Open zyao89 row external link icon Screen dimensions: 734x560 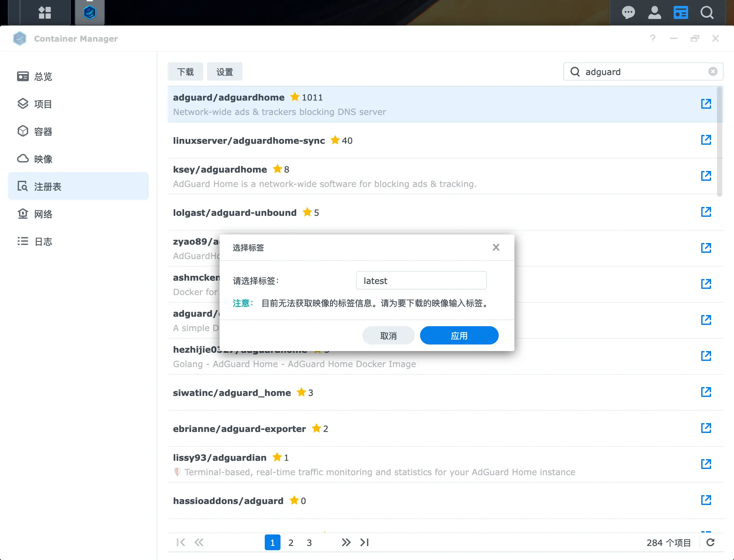click(706, 248)
